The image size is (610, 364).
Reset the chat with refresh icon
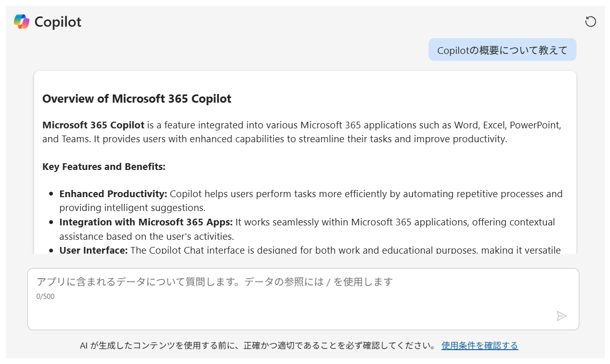pyautogui.click(x=590, y=22)
